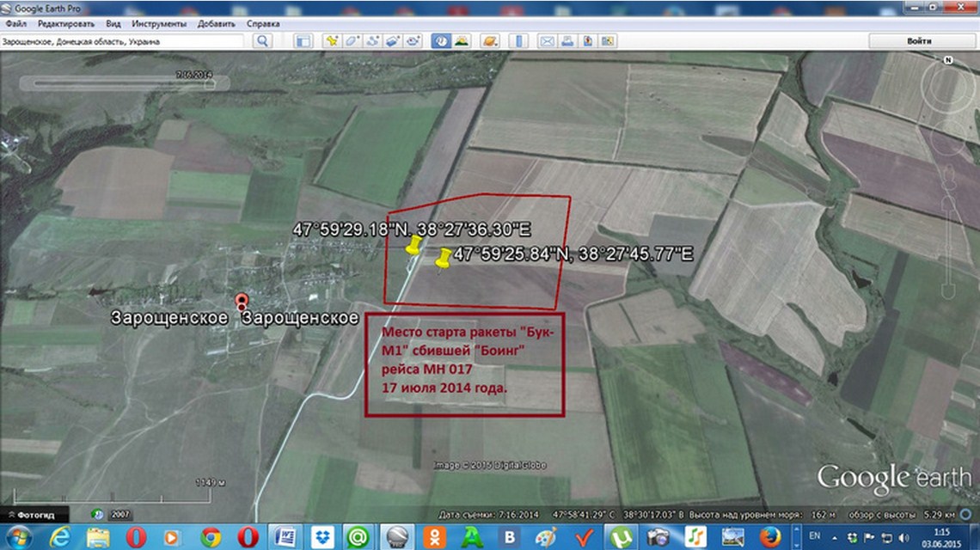The height and width of the screenshot is (550, 980).
Task: Click the ruler measurement tool
Action: (x=518, y=41)
